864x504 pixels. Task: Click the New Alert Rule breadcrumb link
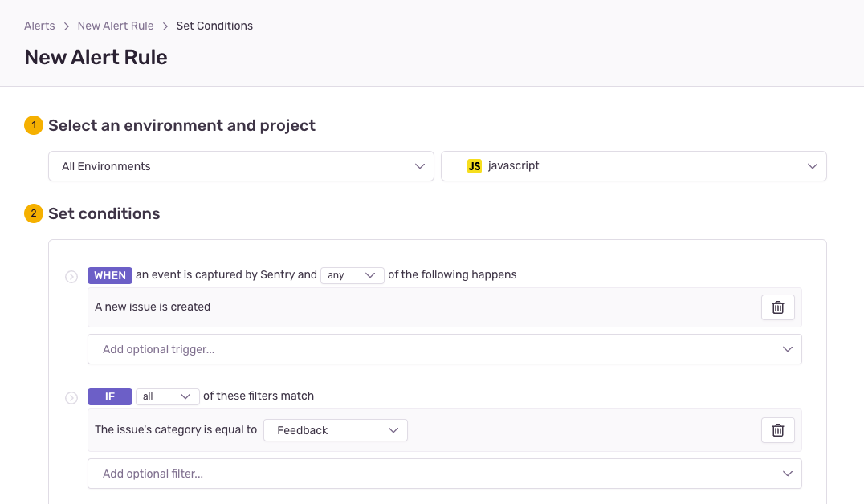[x=115, y=26]
